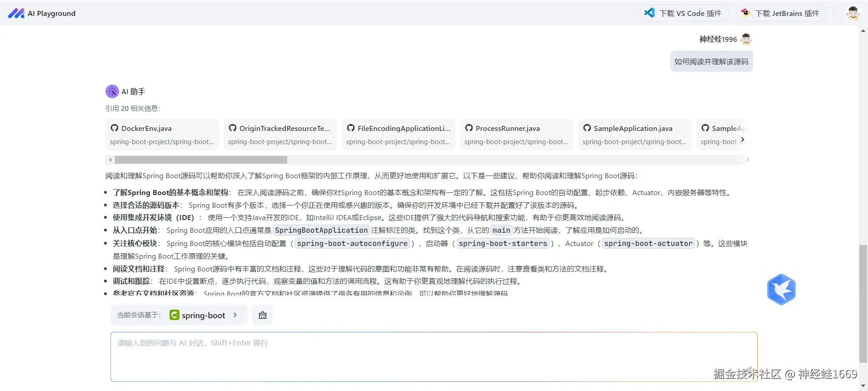Image resolution: width=868 pixels, height=391 pixels.
Task: Click bullet heading 调试和跟踪
Action: click(x=131, y=281)
